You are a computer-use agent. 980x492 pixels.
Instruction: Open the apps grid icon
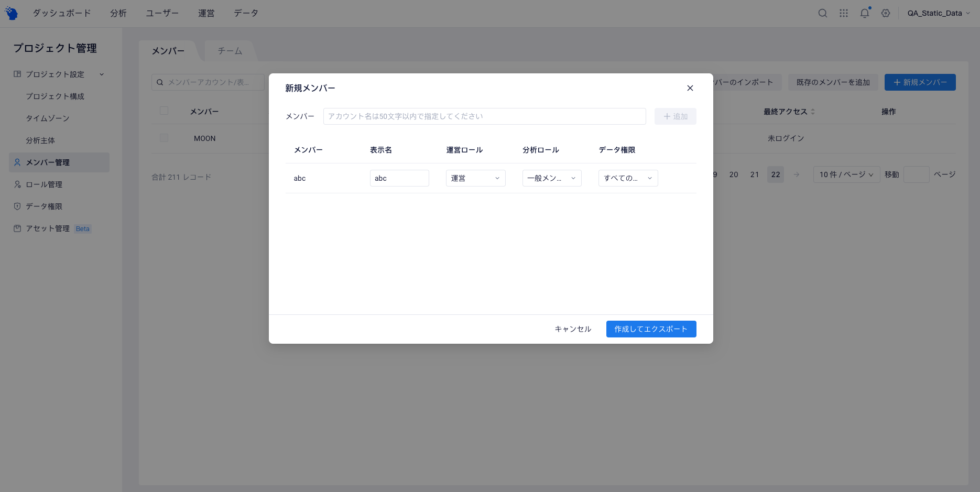[x=844, y=13]
